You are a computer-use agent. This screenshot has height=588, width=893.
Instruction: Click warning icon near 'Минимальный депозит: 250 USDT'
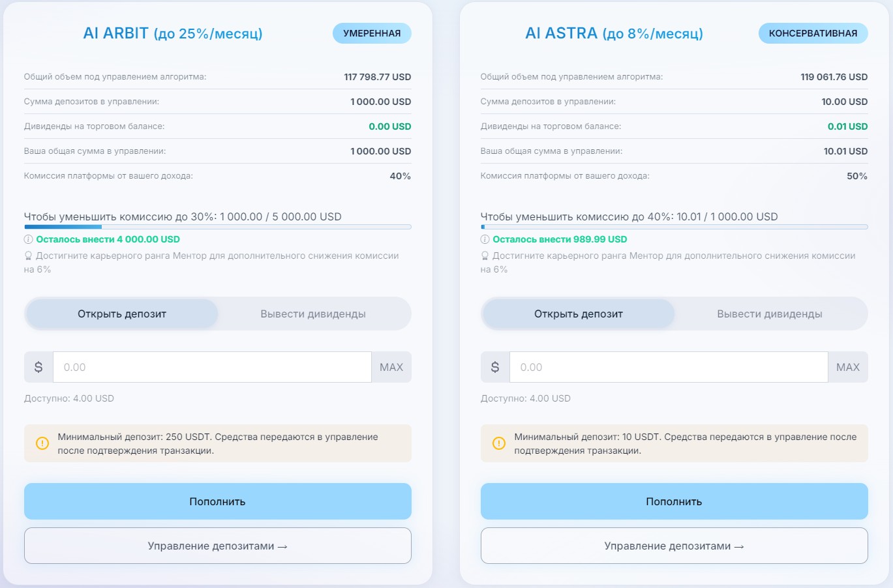coord(42,443)
